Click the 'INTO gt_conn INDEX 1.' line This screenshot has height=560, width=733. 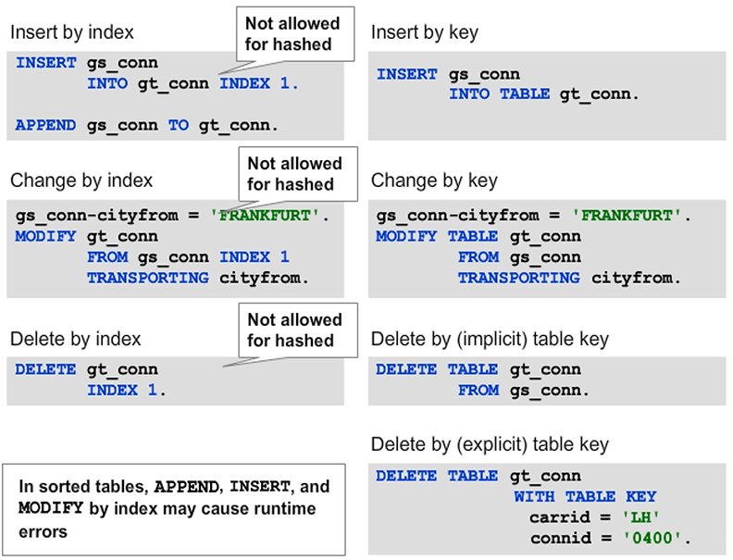tap(193, 83)
